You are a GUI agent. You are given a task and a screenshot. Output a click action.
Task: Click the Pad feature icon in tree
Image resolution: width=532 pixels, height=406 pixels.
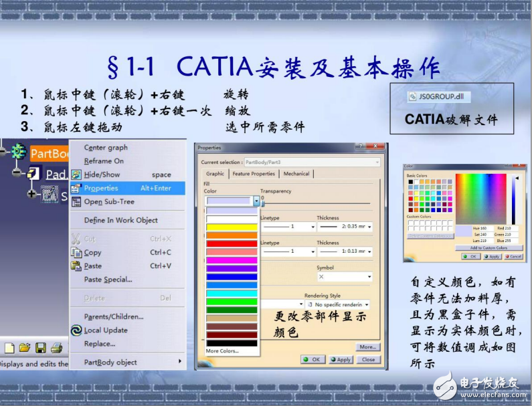pyautogui.click(x=33, y=175)
